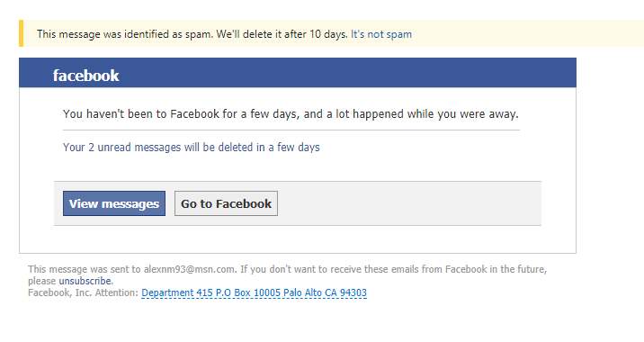Click the blank white area below the message link

click(x=298, y=166)
